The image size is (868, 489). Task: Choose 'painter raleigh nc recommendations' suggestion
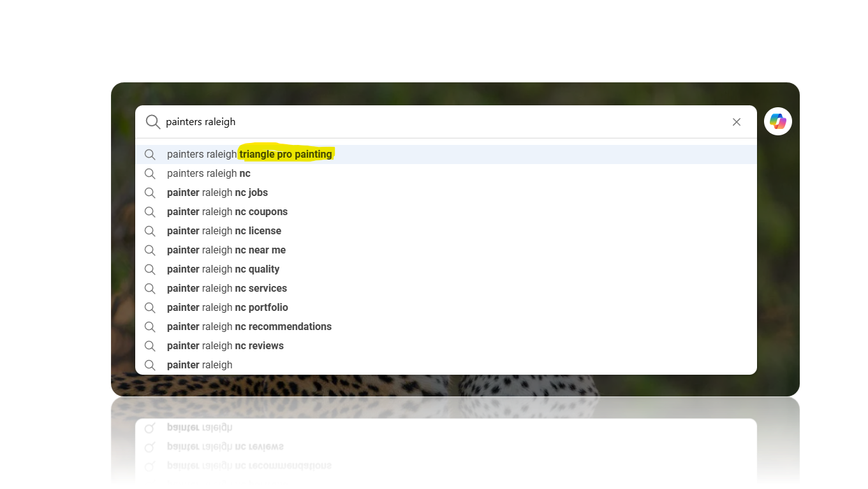[x=249, y=327]
